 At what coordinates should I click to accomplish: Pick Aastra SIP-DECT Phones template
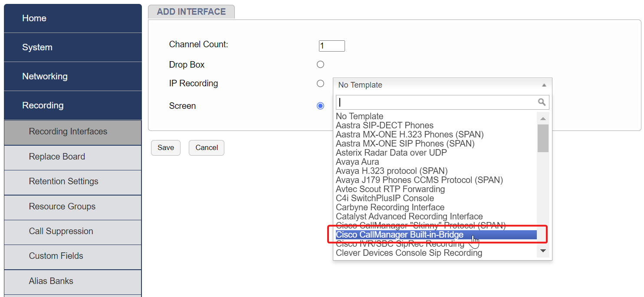[384, 125]
